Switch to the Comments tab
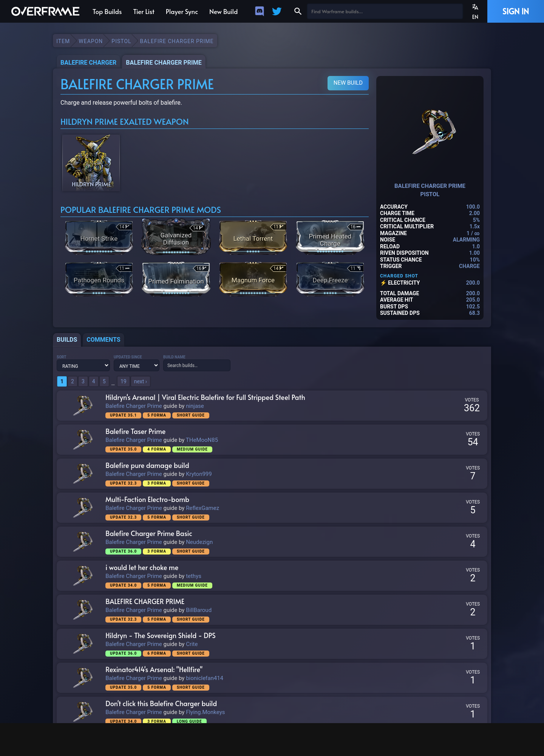 click(104, 339)
